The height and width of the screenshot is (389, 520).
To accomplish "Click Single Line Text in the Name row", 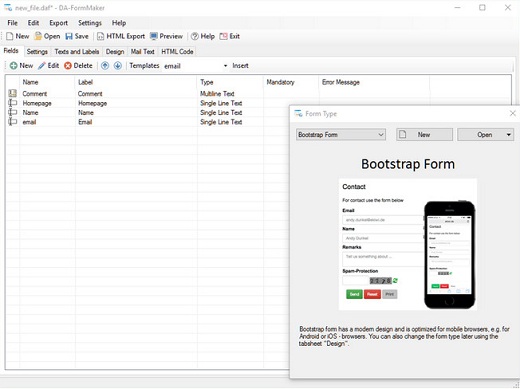I will (221, 113).
